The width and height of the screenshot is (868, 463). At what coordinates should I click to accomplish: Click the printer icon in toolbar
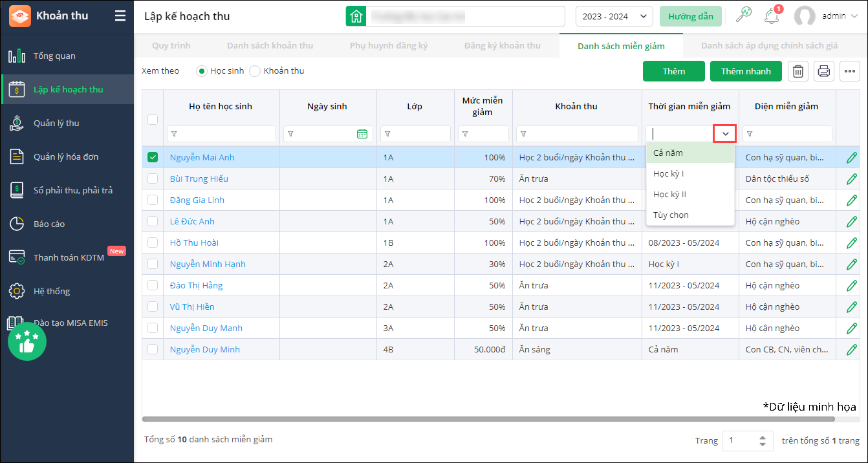[823, 71]
